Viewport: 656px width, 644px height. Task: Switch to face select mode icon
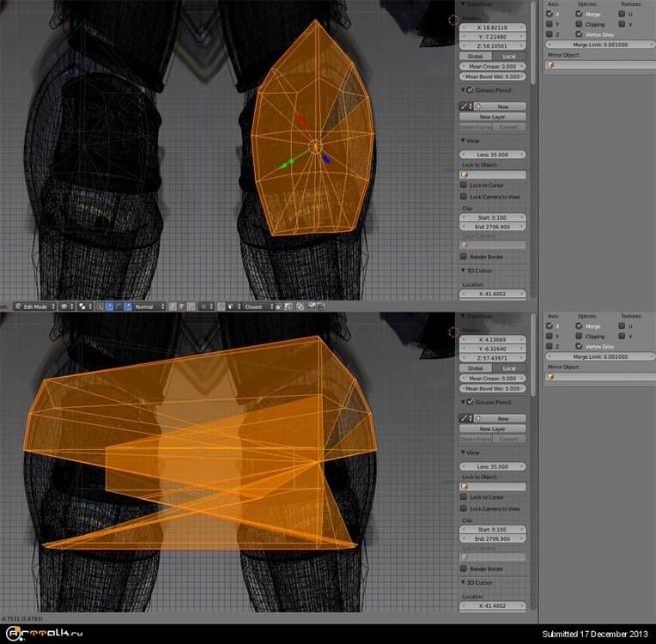pos(191,307)
